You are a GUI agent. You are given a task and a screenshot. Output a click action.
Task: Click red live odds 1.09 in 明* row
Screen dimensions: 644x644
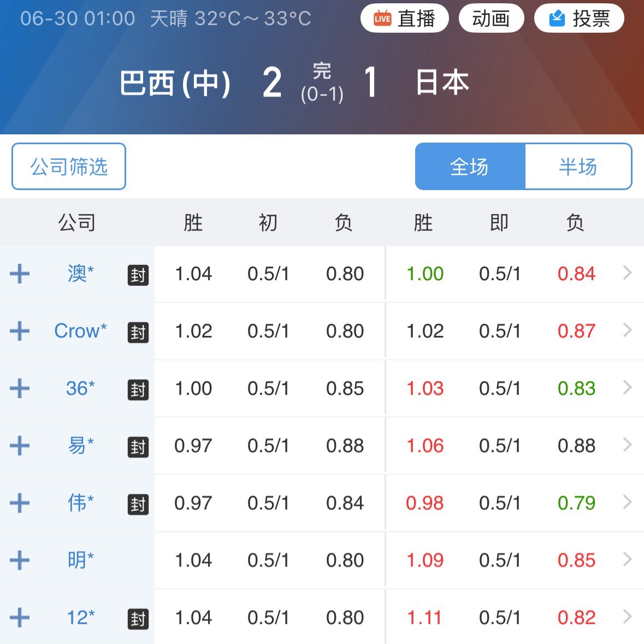pos(425,560)
